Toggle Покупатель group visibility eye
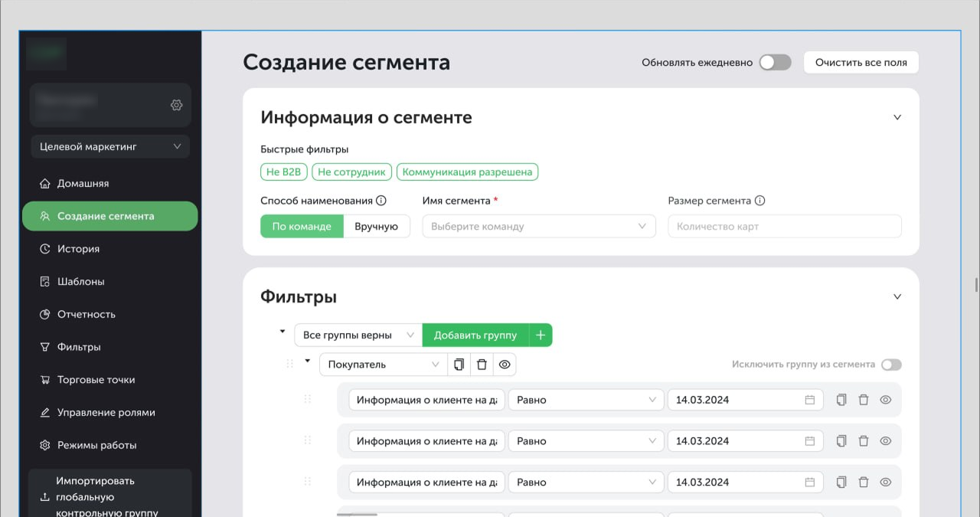980x517 pixels. pos(505,365)
